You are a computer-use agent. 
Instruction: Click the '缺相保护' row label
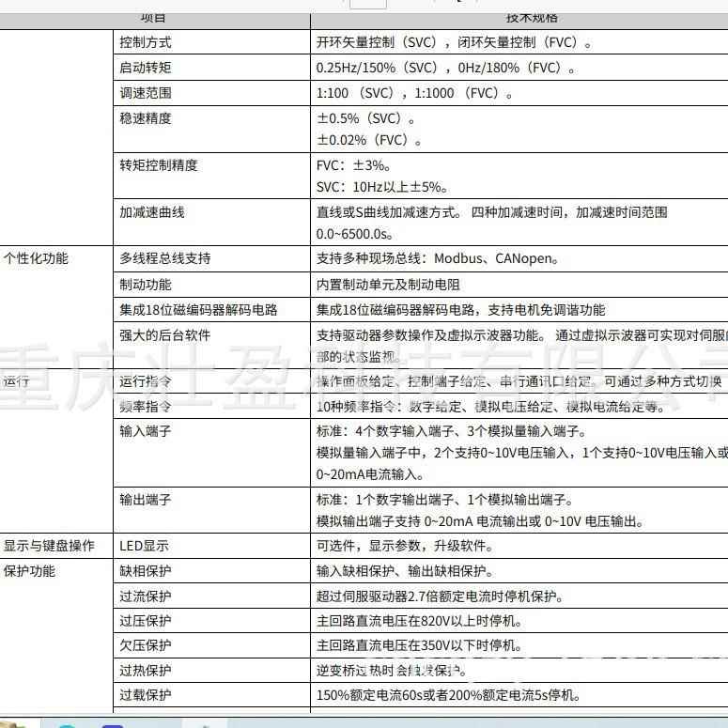[x=146, y=570]
